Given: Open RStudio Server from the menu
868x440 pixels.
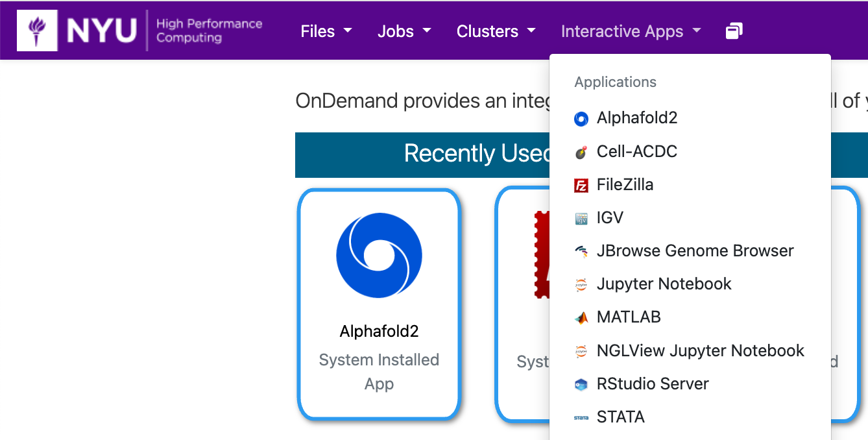Looking at the screenshot, I should click(690, 384).
